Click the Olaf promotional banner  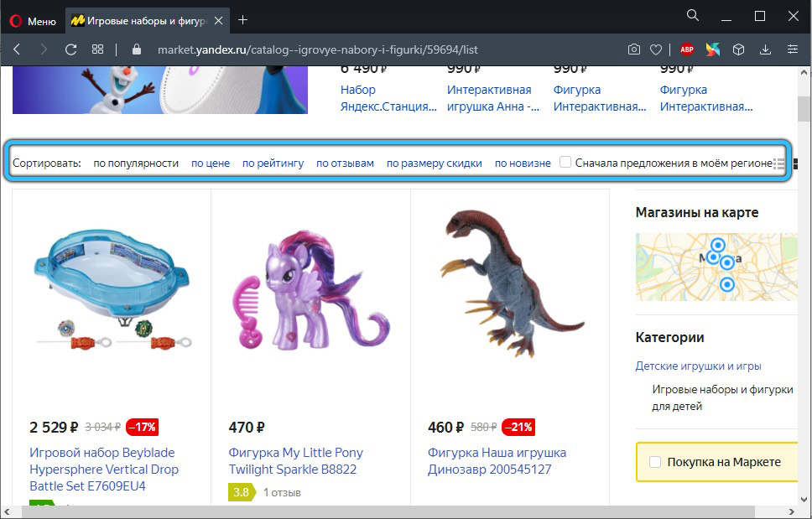160,90
